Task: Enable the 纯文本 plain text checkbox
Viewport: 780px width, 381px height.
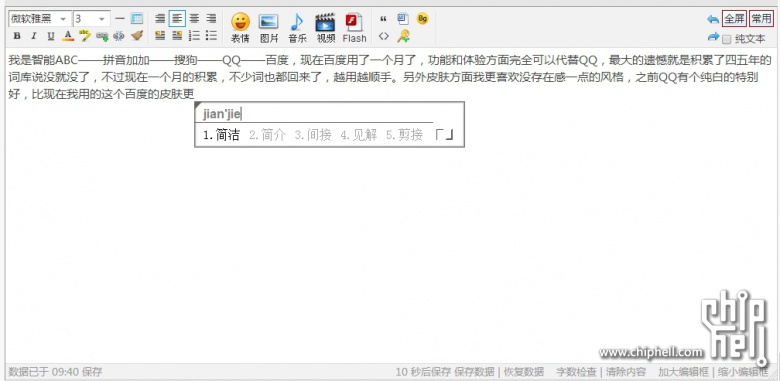Action: 727,39
